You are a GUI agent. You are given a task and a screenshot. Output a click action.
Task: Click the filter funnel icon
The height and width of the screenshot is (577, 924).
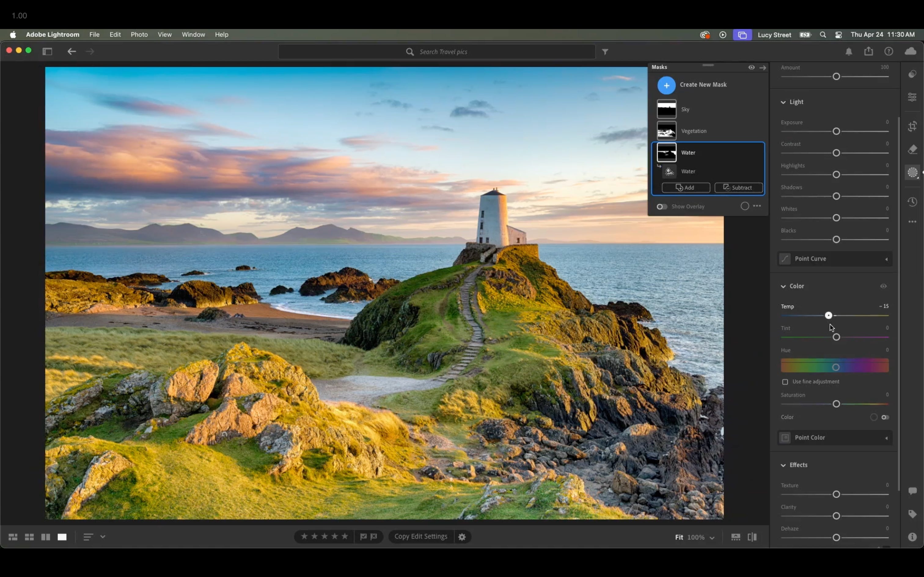(605, 52)
